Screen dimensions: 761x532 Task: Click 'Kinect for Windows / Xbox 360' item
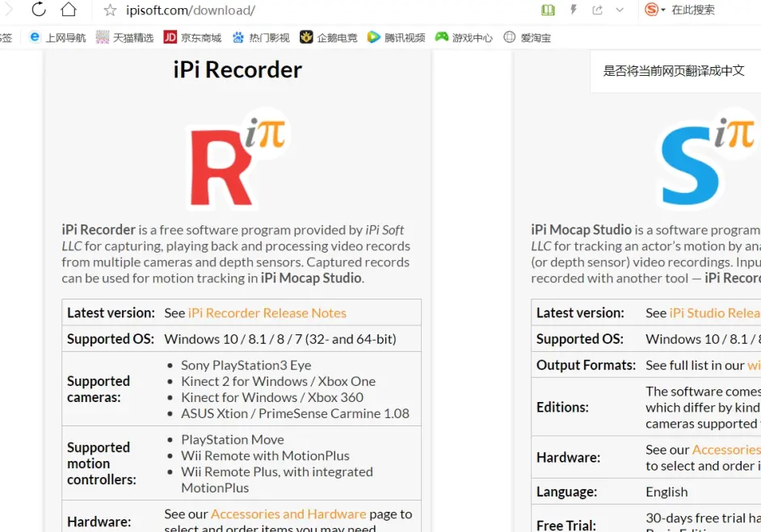(272, 397)
